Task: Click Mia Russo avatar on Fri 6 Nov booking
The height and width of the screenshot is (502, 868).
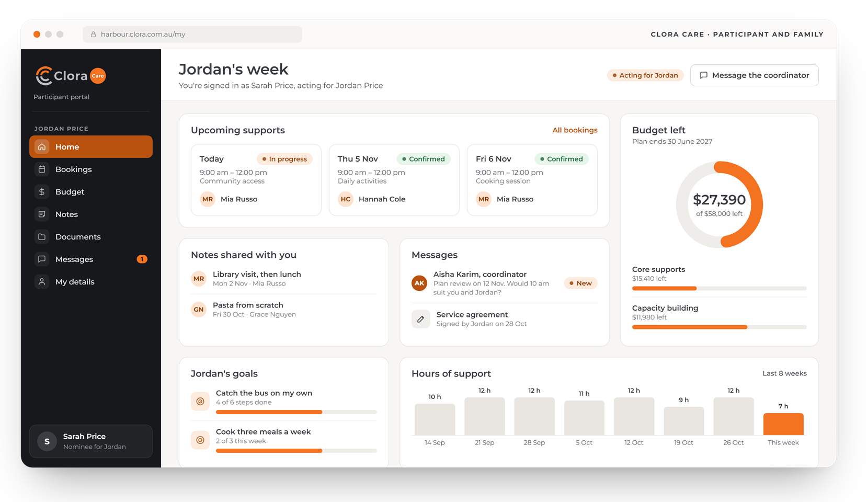Action: 484,199
